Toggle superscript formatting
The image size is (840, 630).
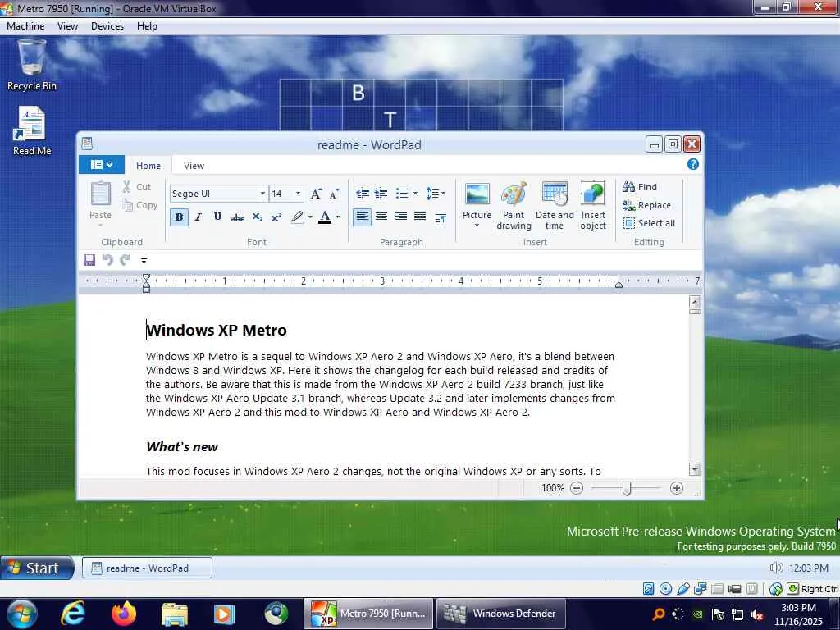point(276,217)
